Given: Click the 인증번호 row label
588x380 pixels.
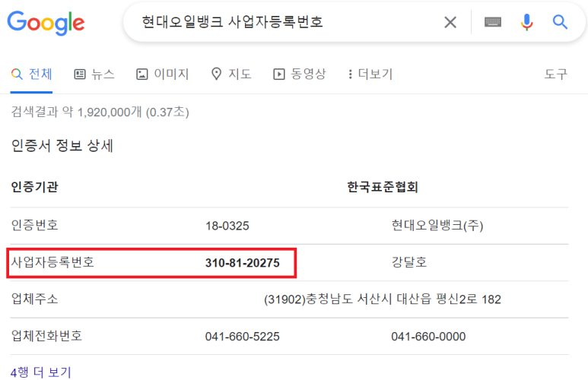Looking at the screenshot, I should (34, 225).
